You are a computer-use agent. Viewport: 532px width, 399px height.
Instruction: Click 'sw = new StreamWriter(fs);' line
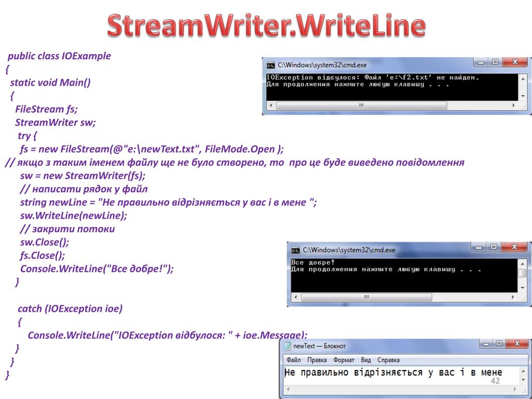pos(83,176)
